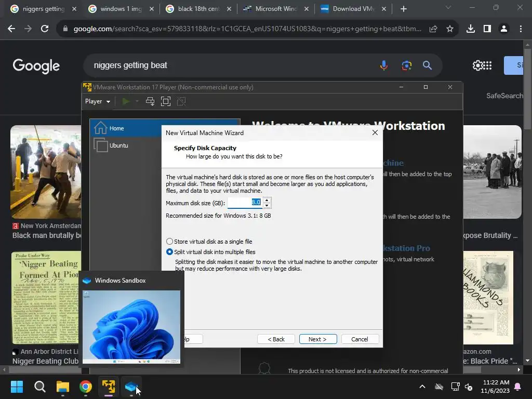Viewport: 532px width, 399px height.
Task: Open Google Lens image search
Action: (x=406, y=65)
